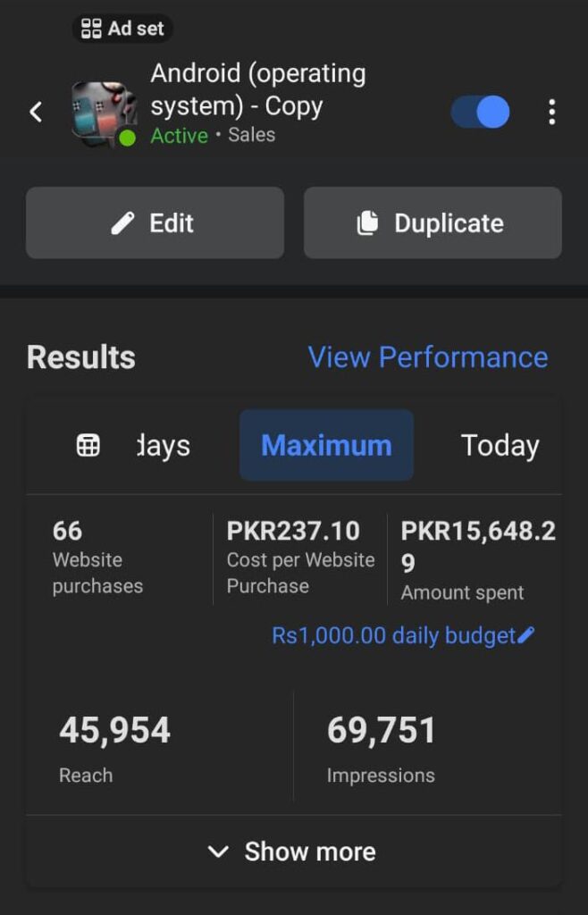Toggle the ad set active switch
The height and width of the screenshot is (915, 588).
tap(481, 112)
